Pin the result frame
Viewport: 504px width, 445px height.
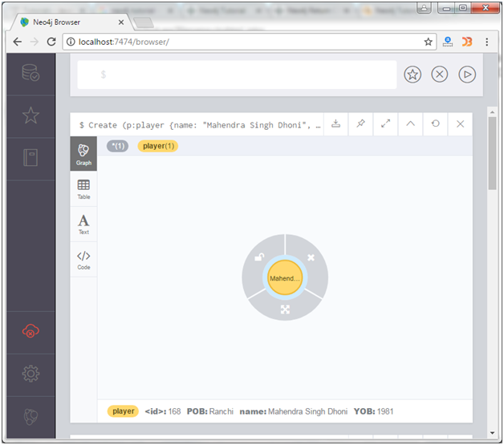[360, 124]
